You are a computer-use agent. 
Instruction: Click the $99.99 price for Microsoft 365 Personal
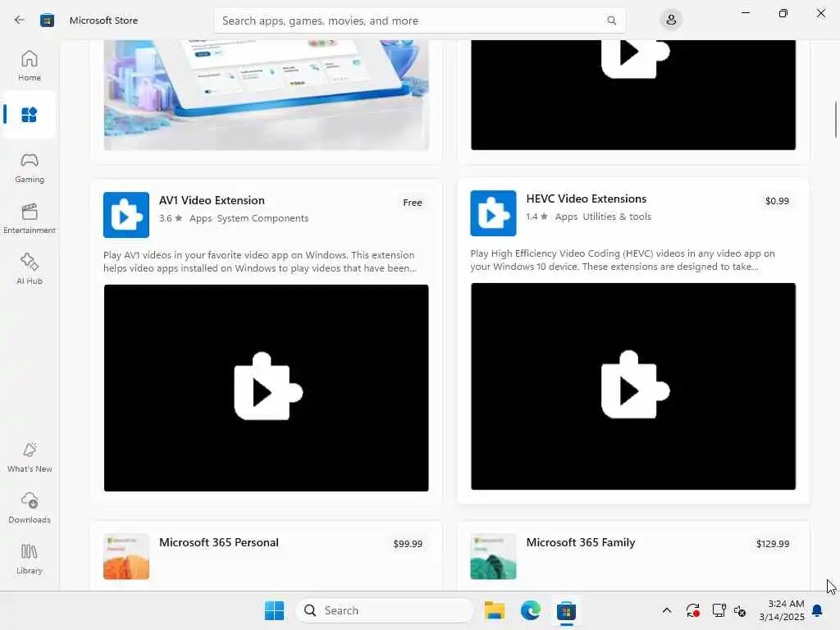408,544
